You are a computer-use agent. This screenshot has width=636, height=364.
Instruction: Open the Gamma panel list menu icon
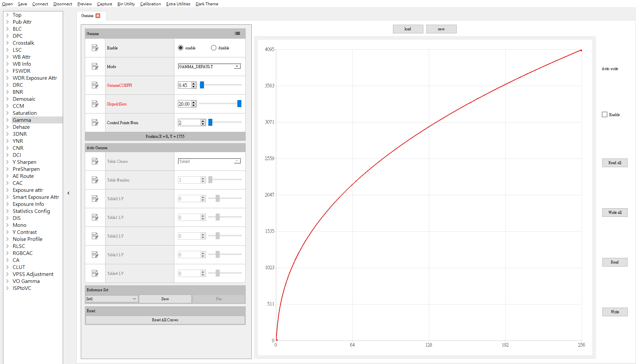237,33
